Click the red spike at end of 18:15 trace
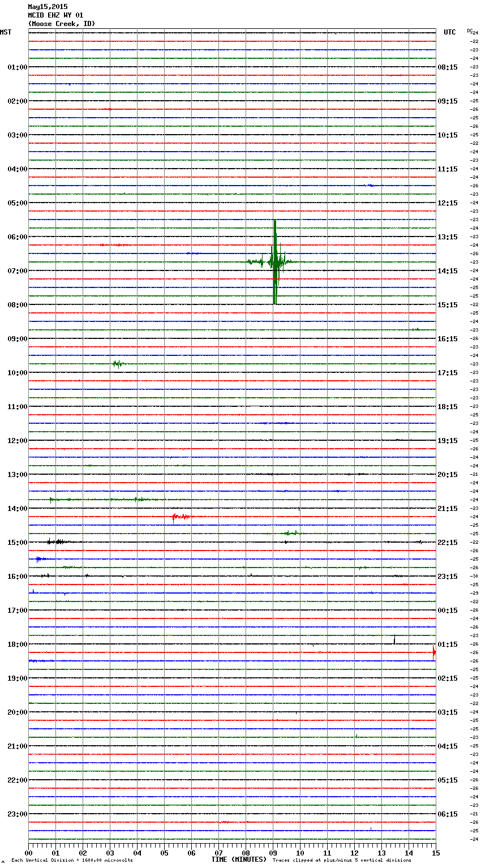Viewport: 481px width, 868px height. [434, 652]
